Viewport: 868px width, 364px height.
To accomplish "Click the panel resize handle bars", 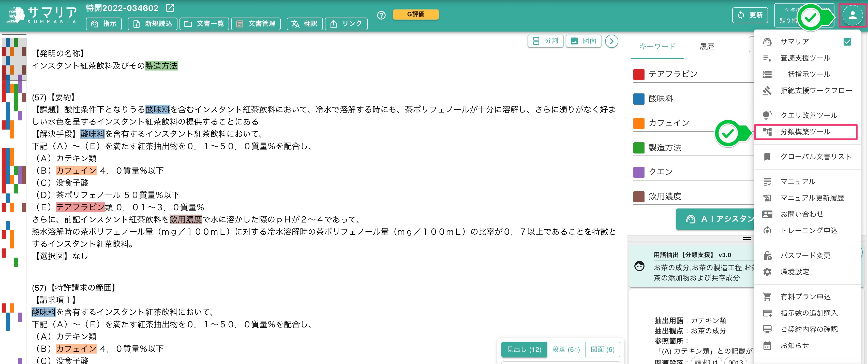I will [x=747, y=239].
